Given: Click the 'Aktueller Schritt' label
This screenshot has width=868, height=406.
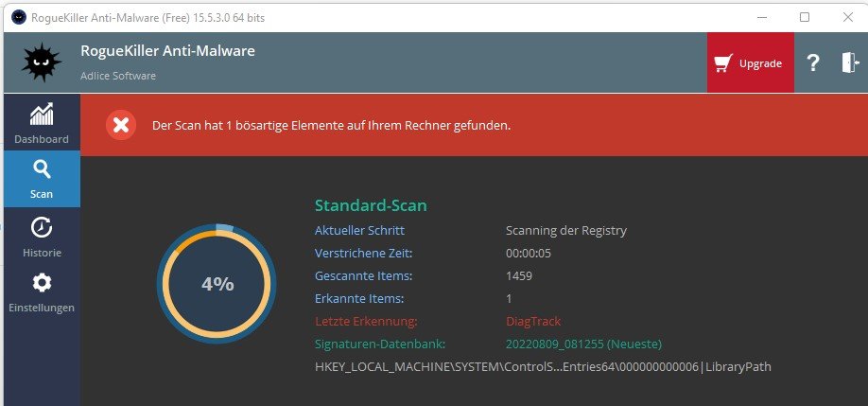Looking at the screenshot, I should pyautogui.click(x=360, y=230).
